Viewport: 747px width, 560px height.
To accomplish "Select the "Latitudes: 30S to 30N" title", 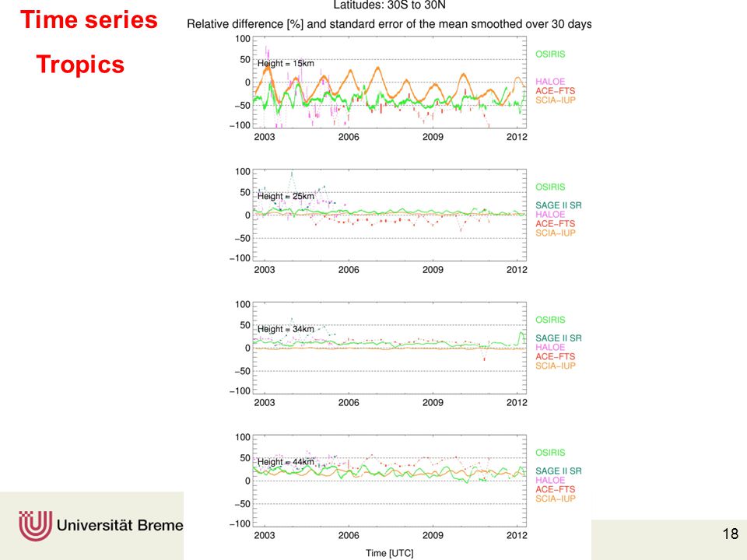I will tap(389, 5).
